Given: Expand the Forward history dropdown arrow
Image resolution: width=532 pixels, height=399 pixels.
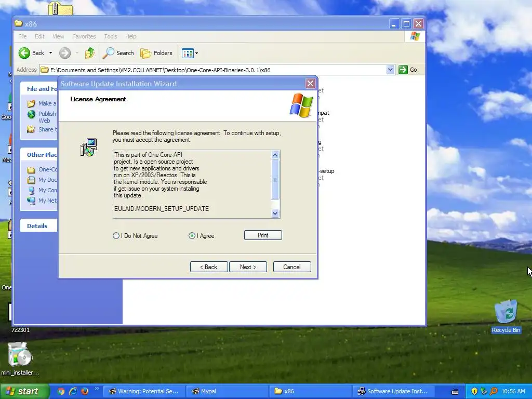Looking at the screenshot, I should click(77, 53).
